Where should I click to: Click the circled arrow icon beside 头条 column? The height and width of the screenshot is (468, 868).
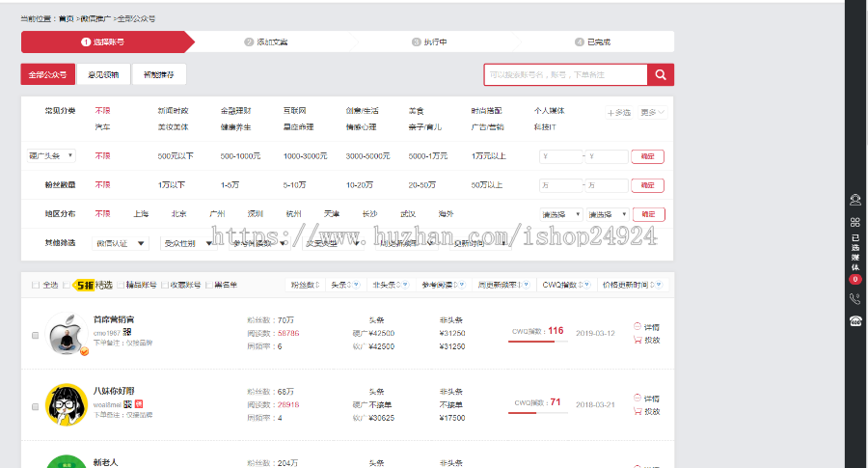coord(357,285)
